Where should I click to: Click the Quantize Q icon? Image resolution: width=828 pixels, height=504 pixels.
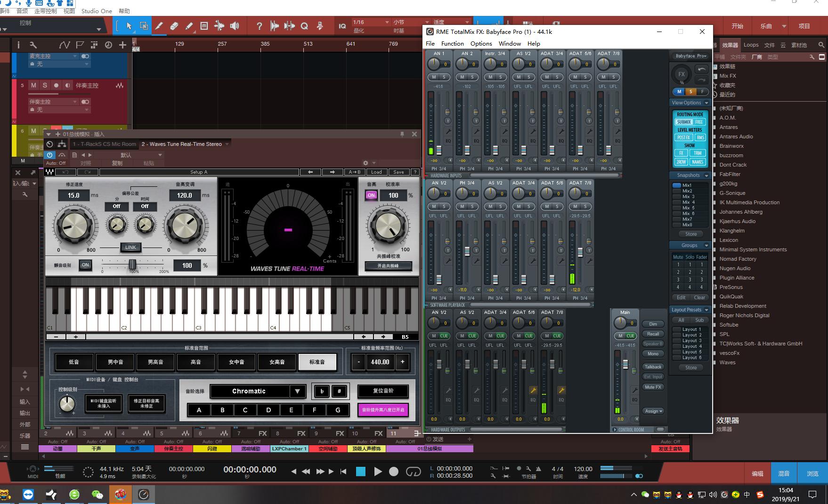coord(304,26)
